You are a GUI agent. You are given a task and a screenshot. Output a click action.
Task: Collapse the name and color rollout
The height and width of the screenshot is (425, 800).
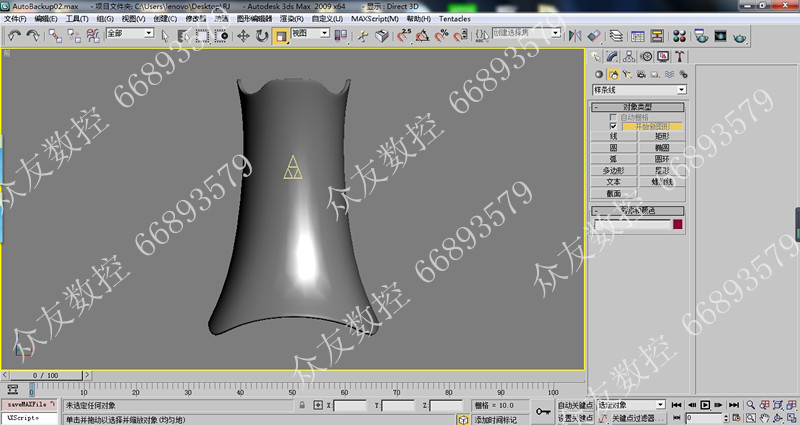pos(638,211)
